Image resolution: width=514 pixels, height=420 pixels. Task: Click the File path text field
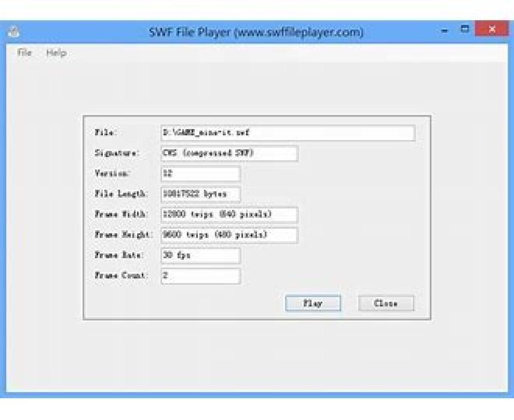pos(288,133)
